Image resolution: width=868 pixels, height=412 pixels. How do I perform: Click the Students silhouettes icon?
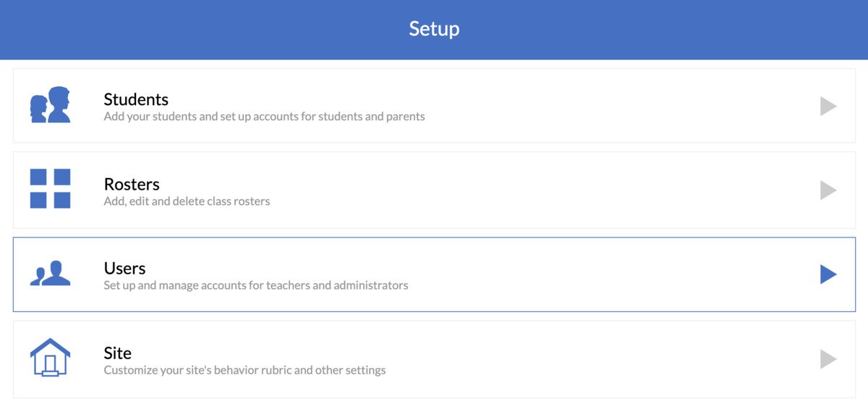(x=50, y=106)
